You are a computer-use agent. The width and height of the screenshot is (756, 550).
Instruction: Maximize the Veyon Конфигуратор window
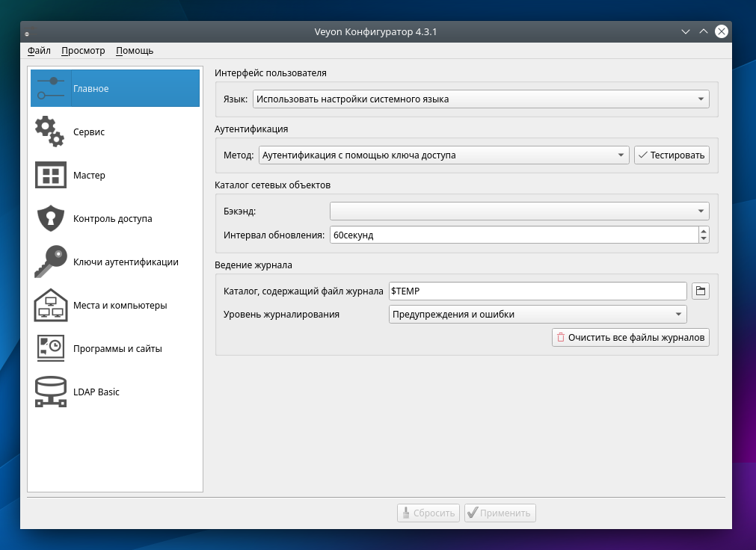[x=704, y=32]
